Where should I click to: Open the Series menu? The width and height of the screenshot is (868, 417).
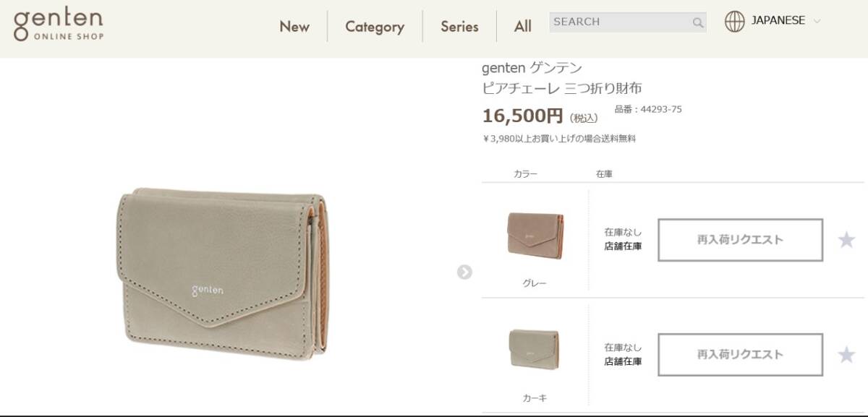[x=459, y=27]
